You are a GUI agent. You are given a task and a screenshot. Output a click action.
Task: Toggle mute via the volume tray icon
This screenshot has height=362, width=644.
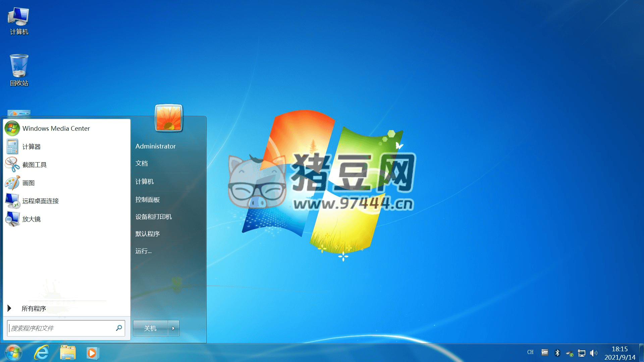click(594, 353)
